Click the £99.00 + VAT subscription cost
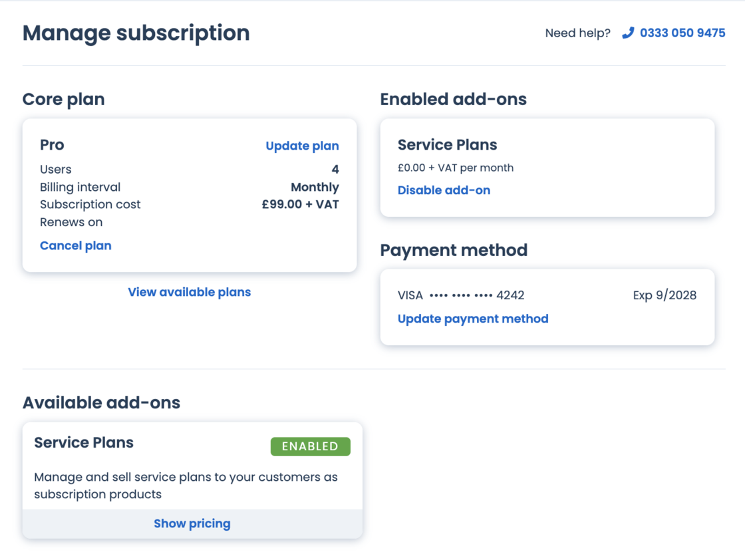This screenshot has width=745, height=560. [x=300, y=204]
